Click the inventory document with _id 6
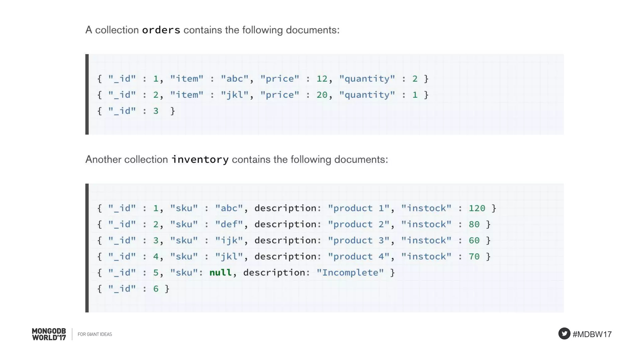This screenshot has width=644, height=362. [133, 289]
